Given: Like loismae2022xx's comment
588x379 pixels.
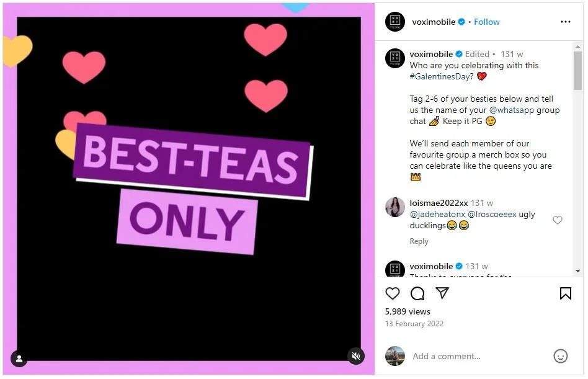Looking at the screenshot, I should (x=557, y=220).
